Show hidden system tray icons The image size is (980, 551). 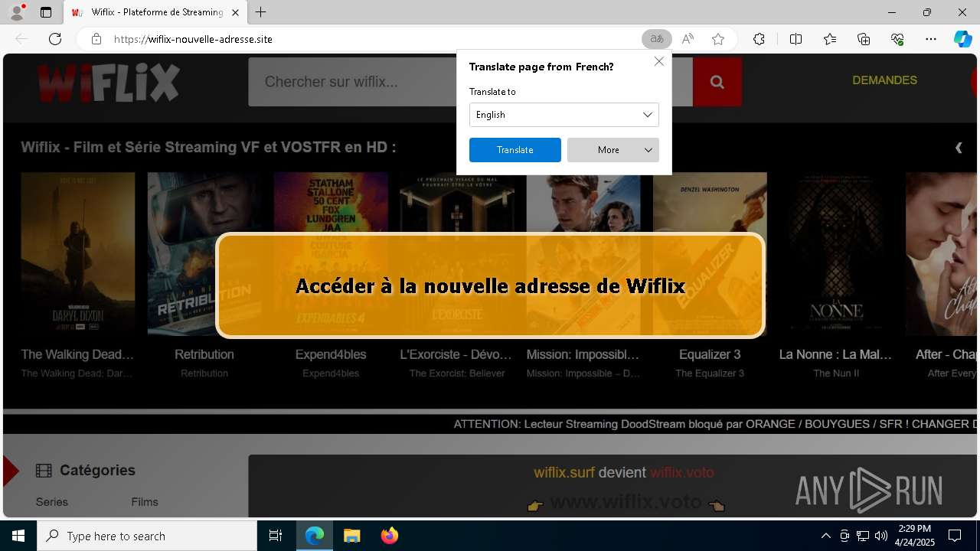(825, 536)
